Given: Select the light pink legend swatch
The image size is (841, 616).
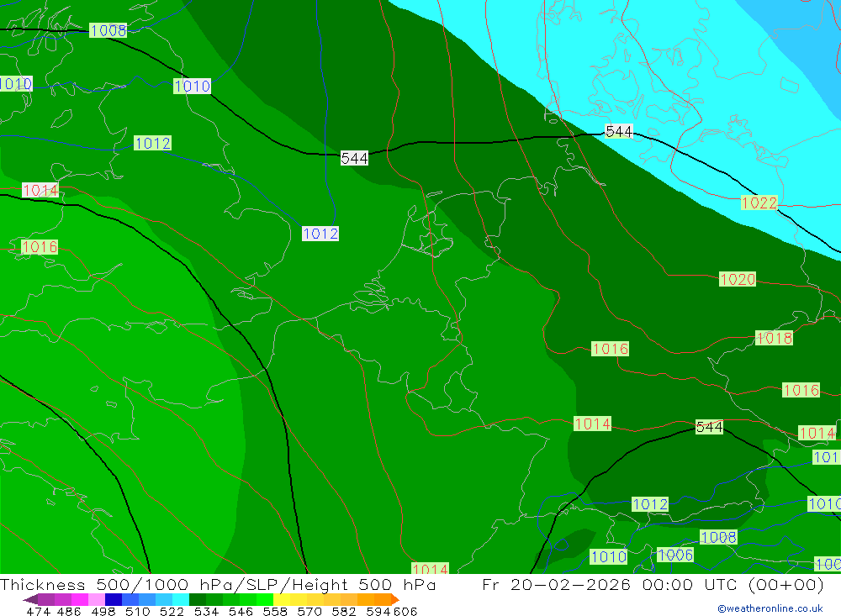Looking at the screenshot, I should 97,599.
